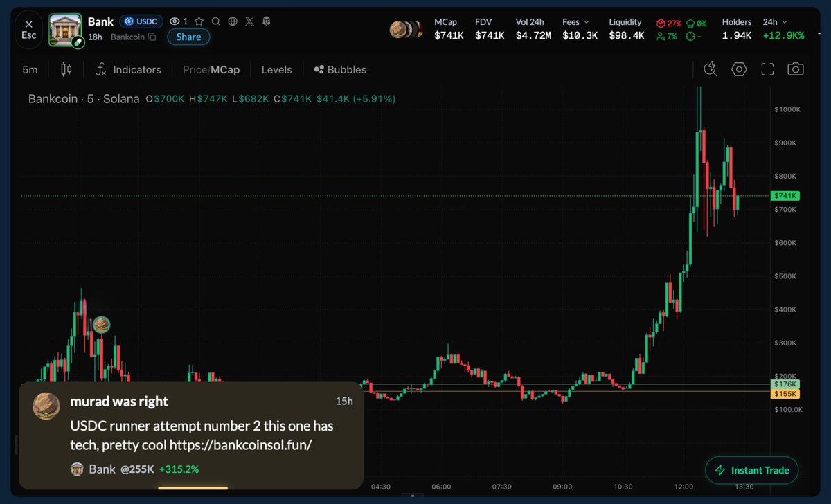
Task: Click the eye watchers icon
Action: click(x=175, y=21)
